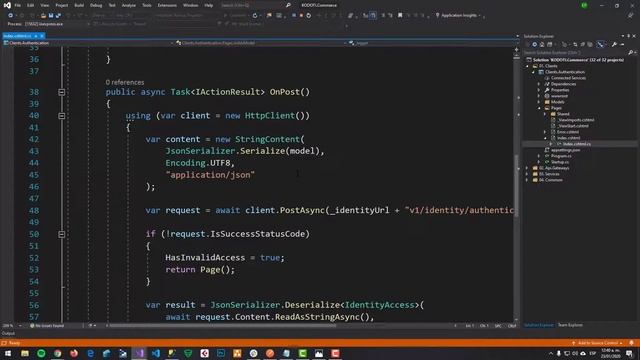Click the Save All toolbar icon

point(58,16)
